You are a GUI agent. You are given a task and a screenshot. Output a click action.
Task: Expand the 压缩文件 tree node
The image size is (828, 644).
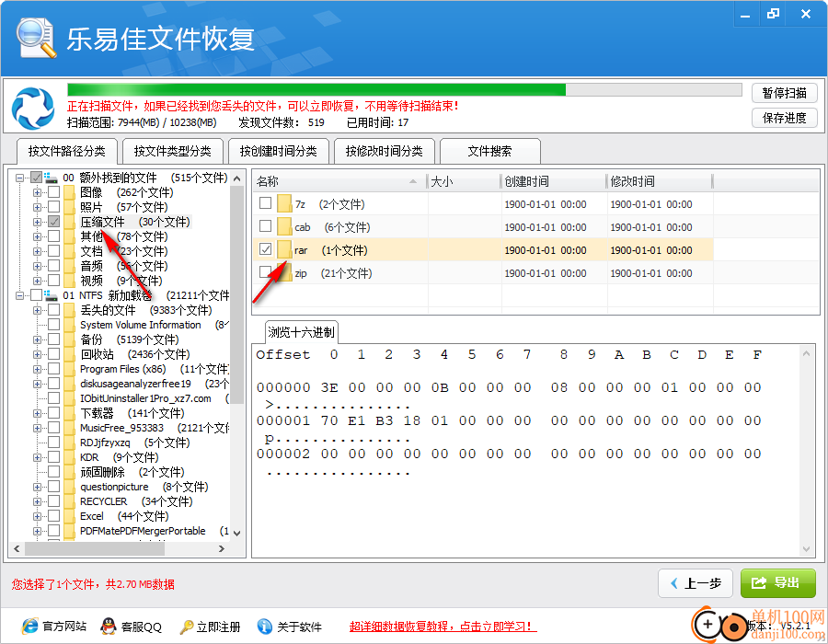tap(37, 223)
